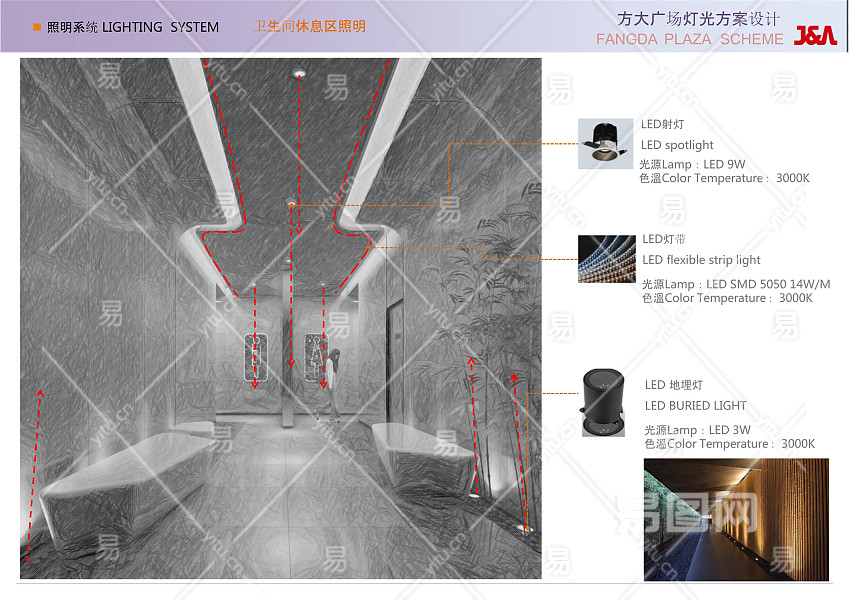Click the 'LED射灯' label
Viewport: 849px width, 600px height.
(x=662, y=124)
